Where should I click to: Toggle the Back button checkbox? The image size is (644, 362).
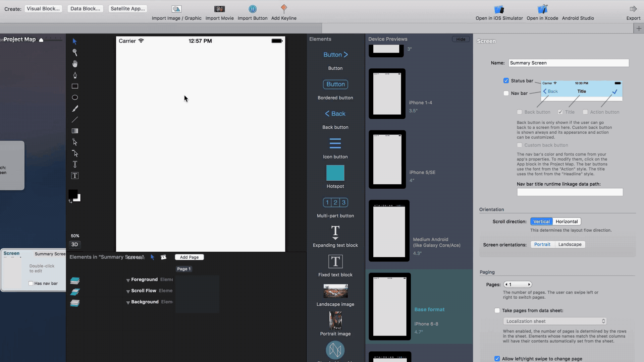pyautogui.click(x=520, y=112)
